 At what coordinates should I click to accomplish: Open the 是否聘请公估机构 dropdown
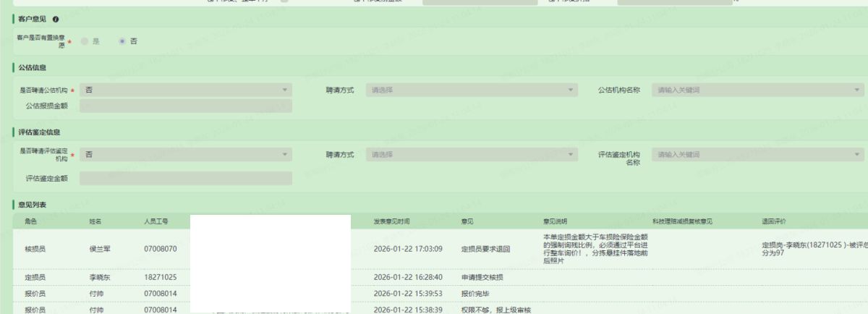pos(185,90)
